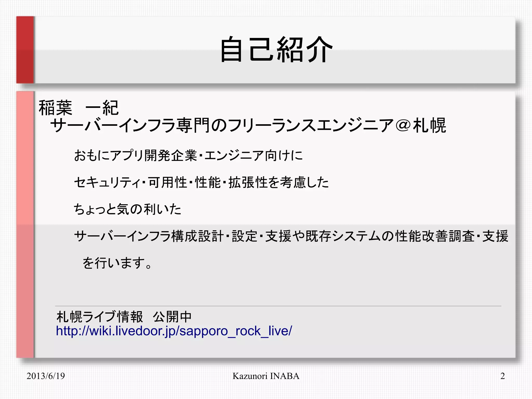Viewport: 532px width, 399px height.
Task: Click the word 拡張性を考慮した
Action: (278, 182)
